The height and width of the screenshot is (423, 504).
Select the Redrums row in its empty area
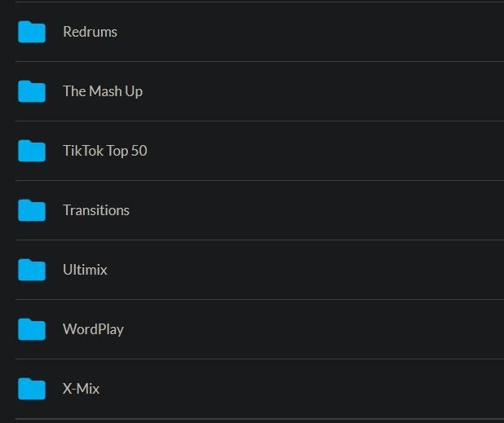click(x=326, y=32)
